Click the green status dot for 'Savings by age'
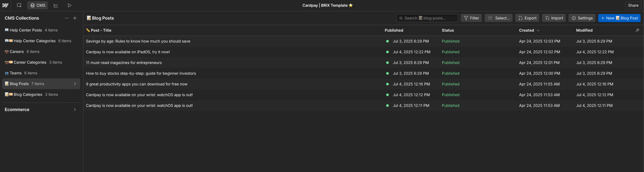The width and height of the screenshot is (644, 172). pos(387,41)
